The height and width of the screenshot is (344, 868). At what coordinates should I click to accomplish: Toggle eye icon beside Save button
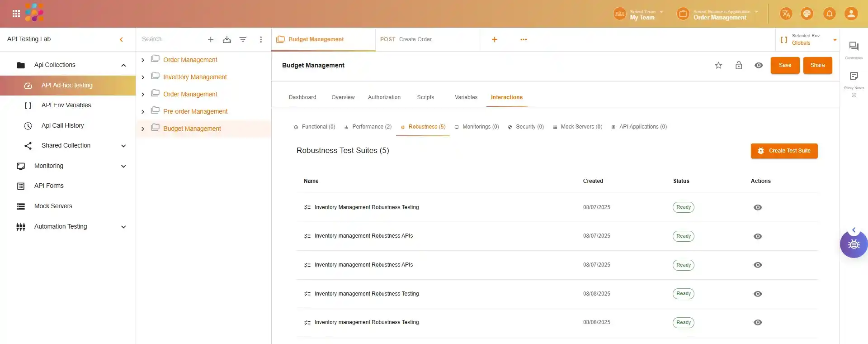pos(759,66)
